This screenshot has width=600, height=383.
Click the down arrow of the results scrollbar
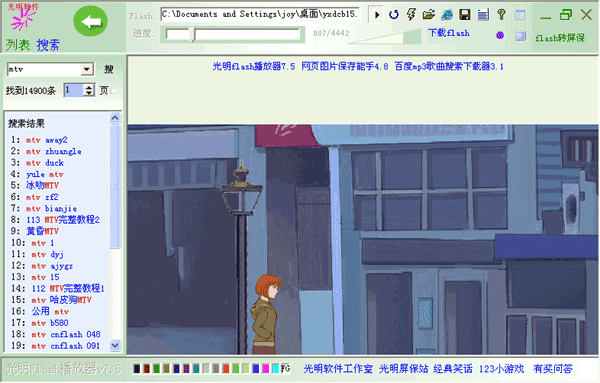pyautogui.click(x=115, y=345)
